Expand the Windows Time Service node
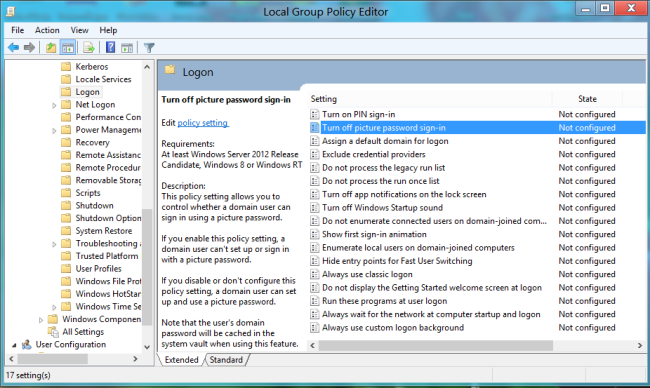 pyautogui.click(x=54, y=307)
